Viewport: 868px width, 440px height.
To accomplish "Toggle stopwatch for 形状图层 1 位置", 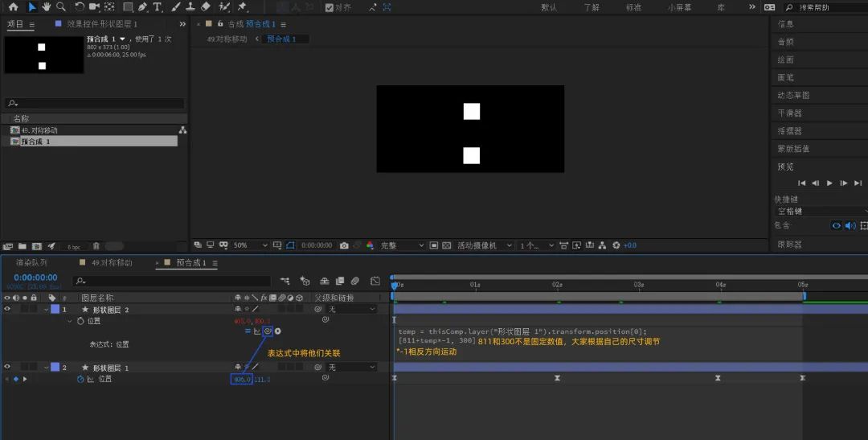I will (x=80, y=379).
